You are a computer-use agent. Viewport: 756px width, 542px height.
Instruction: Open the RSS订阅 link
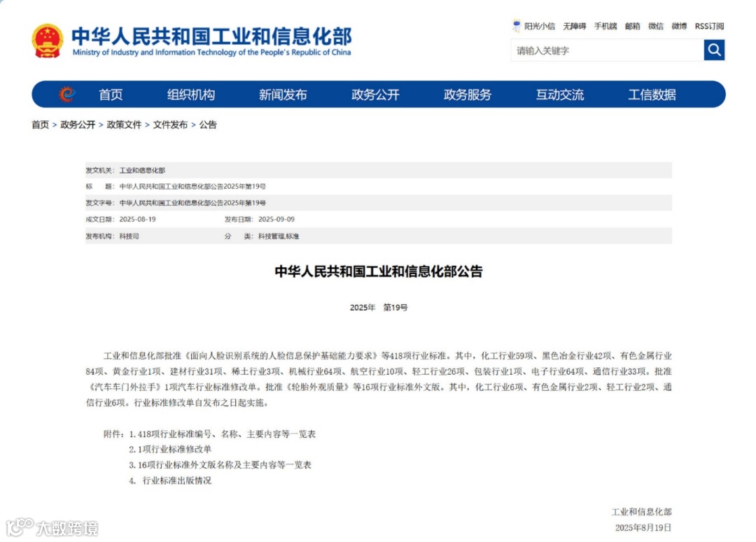[709, 26]
